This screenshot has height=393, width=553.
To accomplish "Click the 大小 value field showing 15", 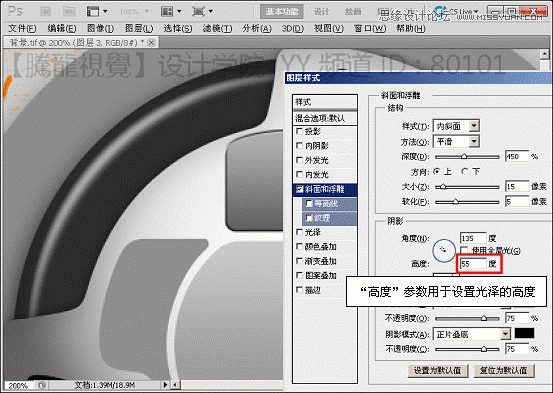I will click(x=517, y=186).
